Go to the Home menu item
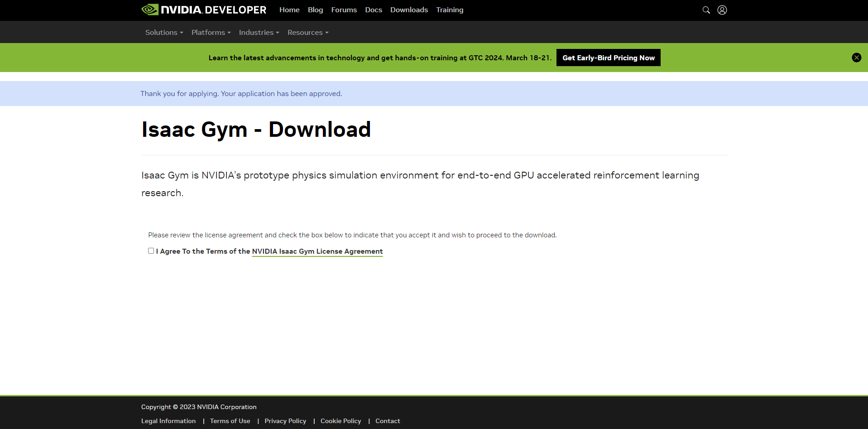Image resolution: width=868 pixels, height=429 pixels. 289,10
